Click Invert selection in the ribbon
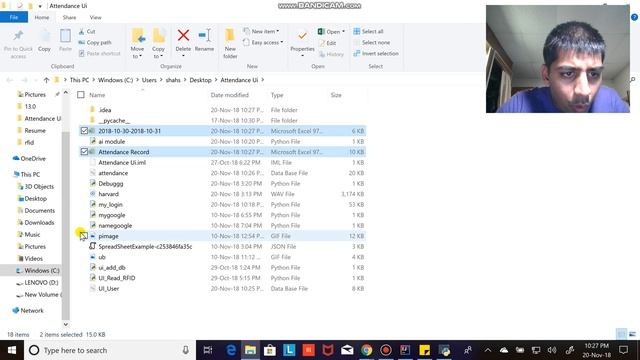This screenshot has width=640, height=360. click(376, 53)
